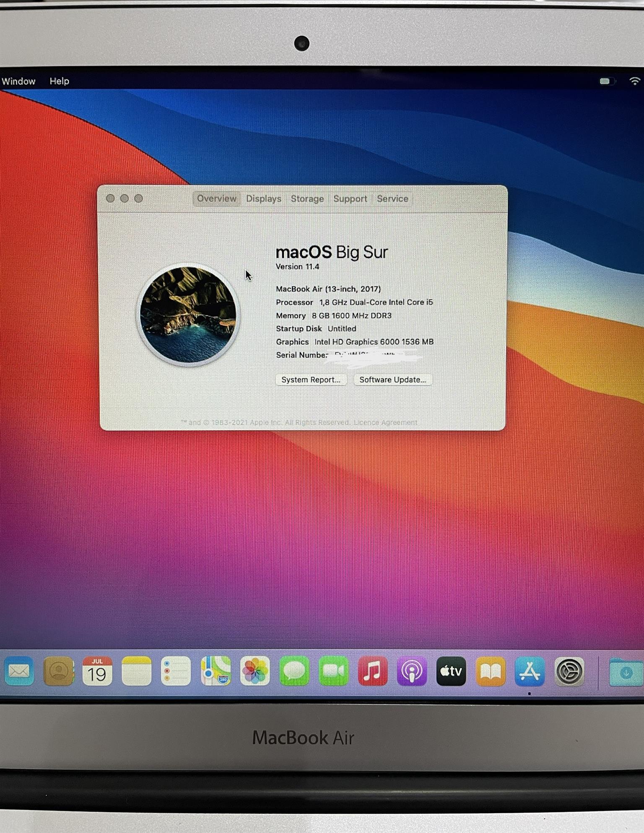
Task: Open the Photos app
Action: coord(255,671)
